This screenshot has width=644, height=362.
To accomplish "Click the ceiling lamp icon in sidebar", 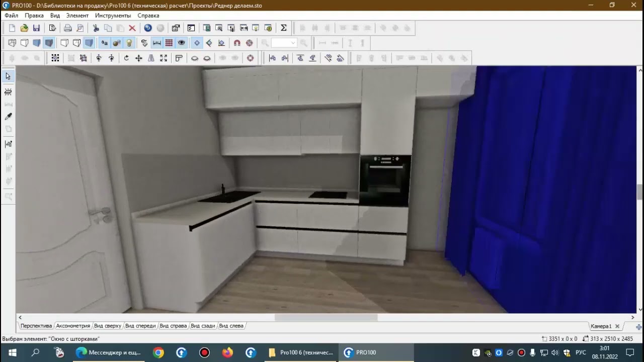I will pyautogui.click(x=8, y=92).
